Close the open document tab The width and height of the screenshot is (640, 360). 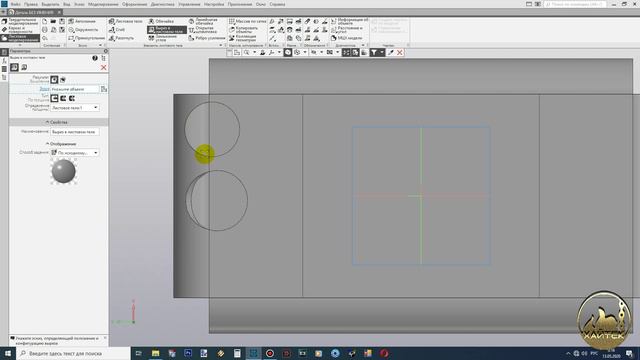pos(59,12)
